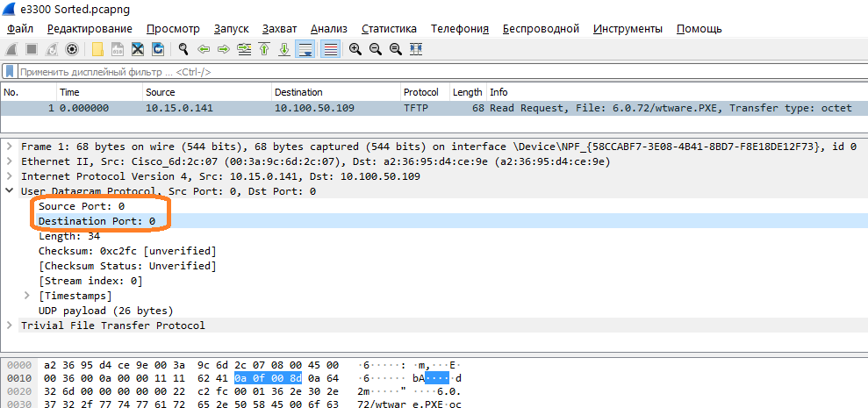Expand the Trivial File Transfer Protocol node

tap(10, 326)
